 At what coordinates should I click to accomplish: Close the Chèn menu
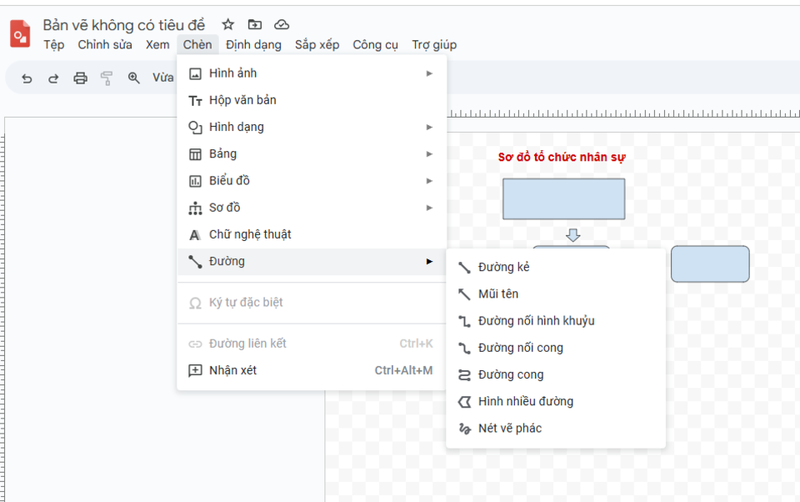(197, 45)
